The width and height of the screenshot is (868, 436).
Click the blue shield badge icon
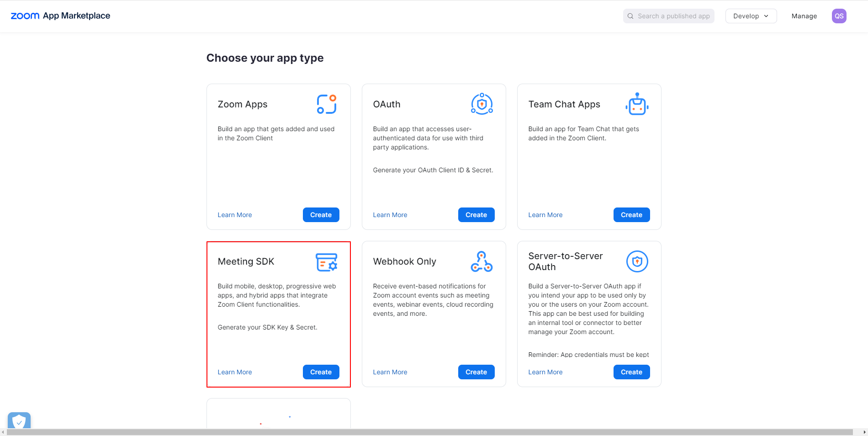pyautogui.click(x=19, y=421)
